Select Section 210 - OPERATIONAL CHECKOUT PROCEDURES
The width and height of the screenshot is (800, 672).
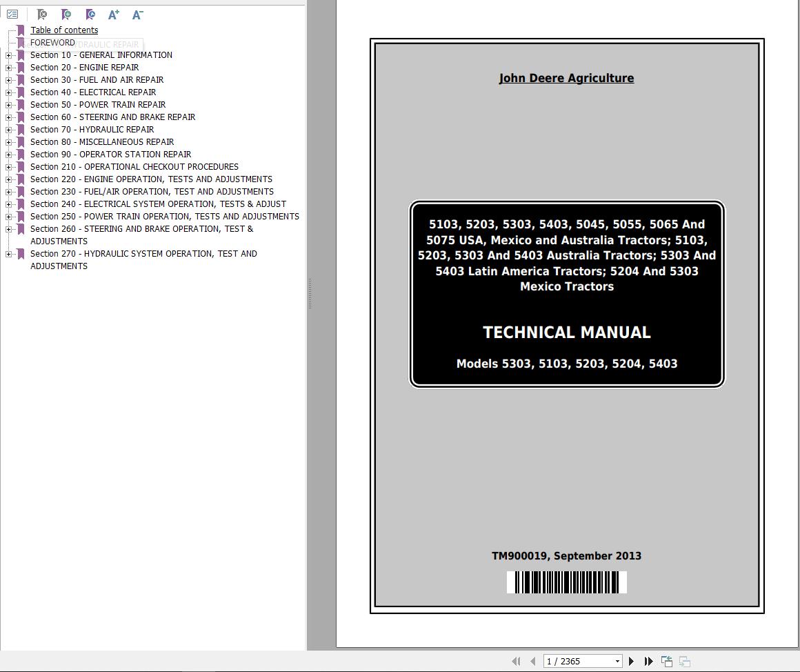click(x=134, y=167)
